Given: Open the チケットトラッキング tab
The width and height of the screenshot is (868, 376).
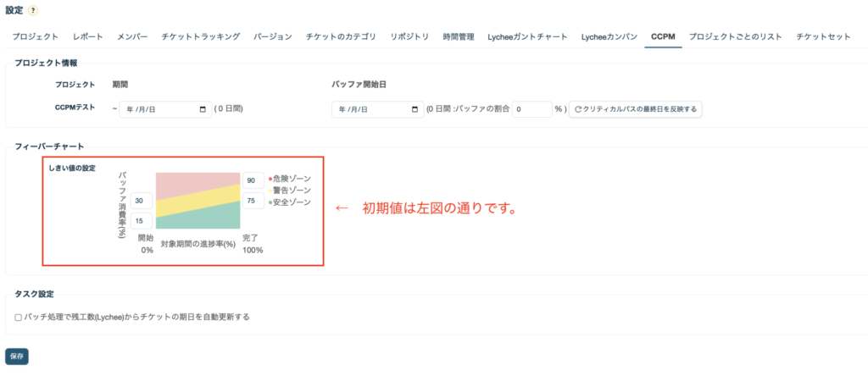Looking at the screenshot, I should pos(203,37).
